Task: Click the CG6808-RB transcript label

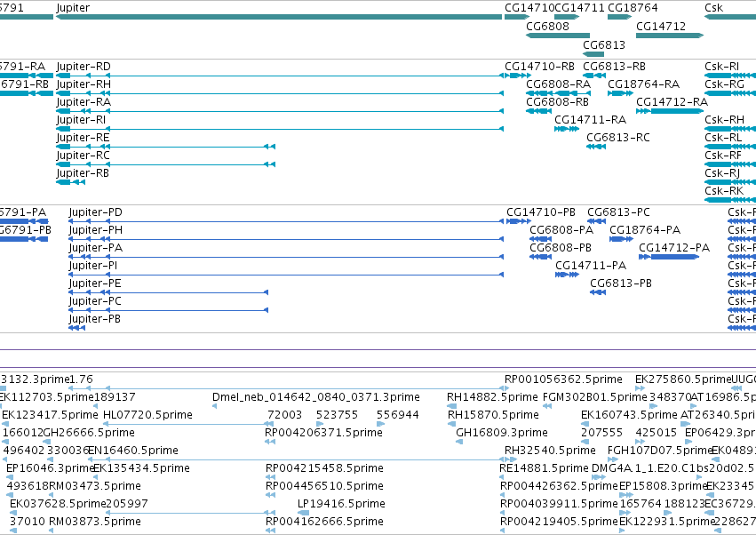Action: point(557,102)
